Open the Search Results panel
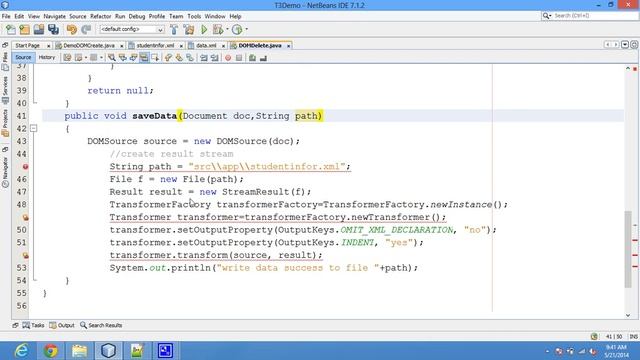 [101, 325]
